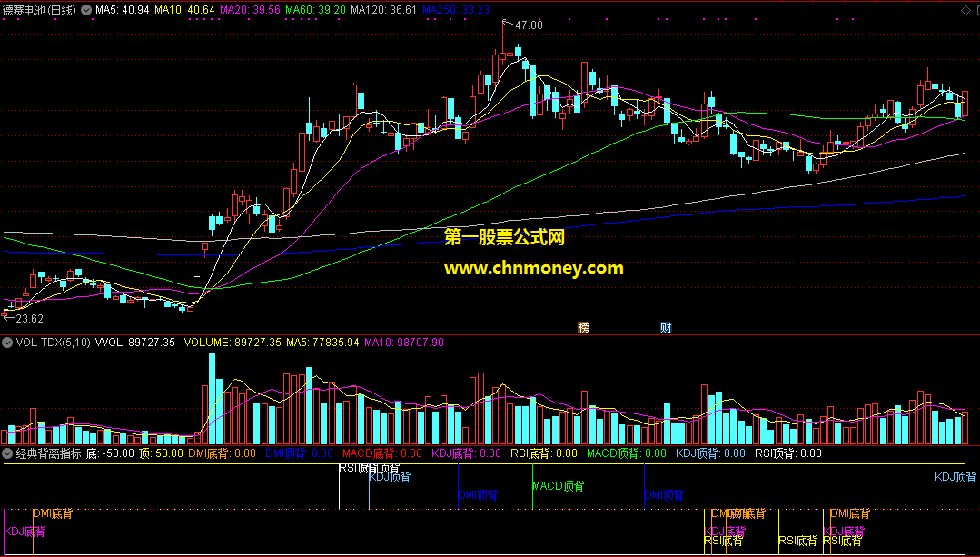Image resolution: width=980 pixels, height=557 pixels.
Task: Click the KDJ顶背: 0.00 header value
Action: click(x=710, y=453)
